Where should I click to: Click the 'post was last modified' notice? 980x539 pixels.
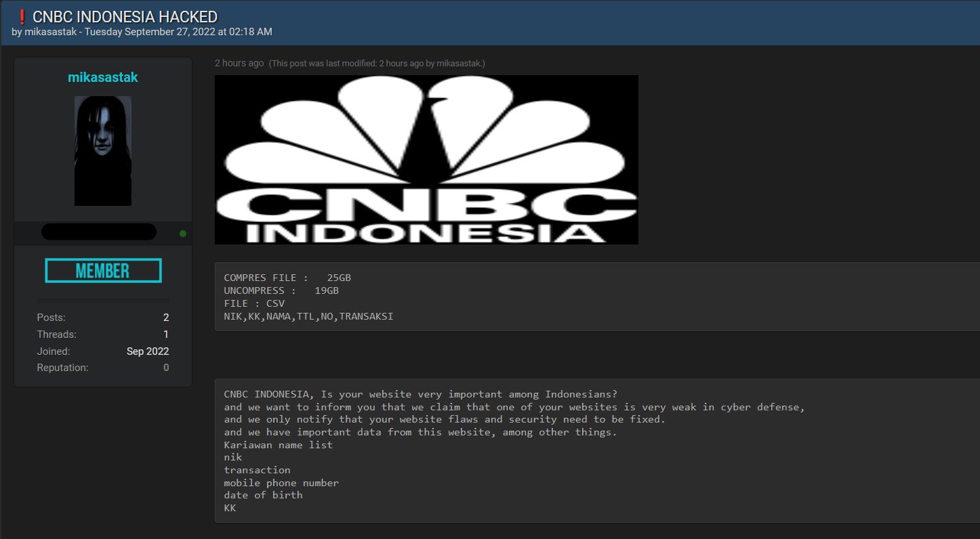pos(377,64)
